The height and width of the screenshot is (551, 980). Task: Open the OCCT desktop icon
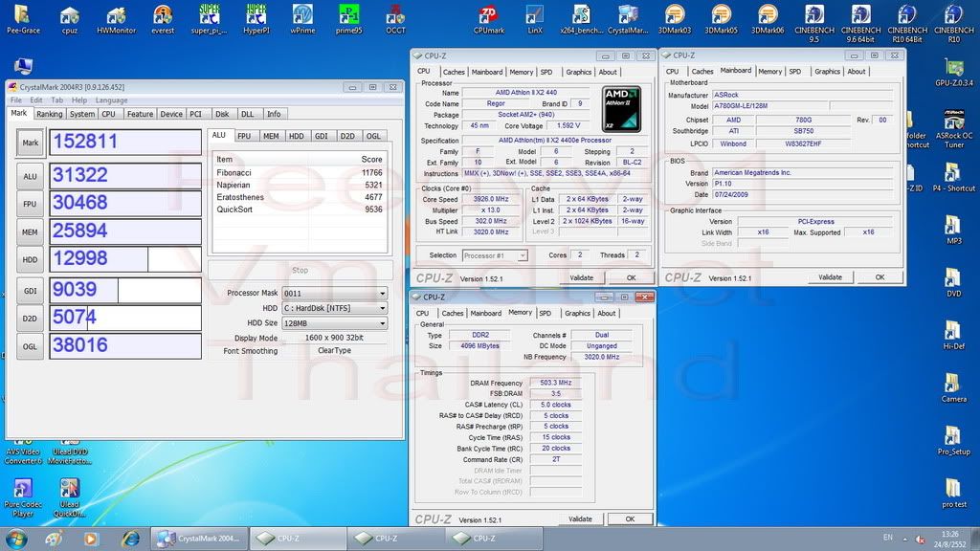coord(395,16)
